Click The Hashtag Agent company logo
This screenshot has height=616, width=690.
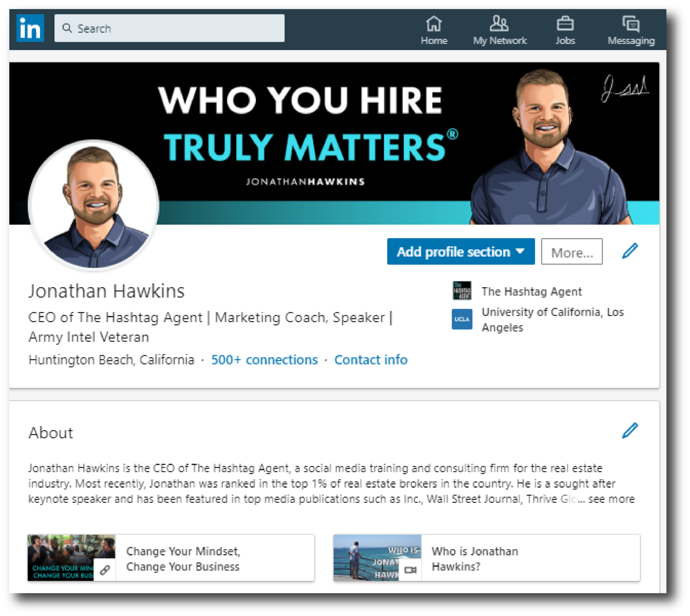462,290
